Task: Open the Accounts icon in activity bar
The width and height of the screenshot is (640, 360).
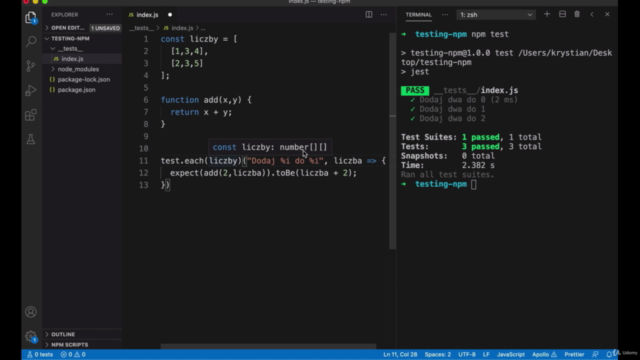Action: click(x=31, y=312)
